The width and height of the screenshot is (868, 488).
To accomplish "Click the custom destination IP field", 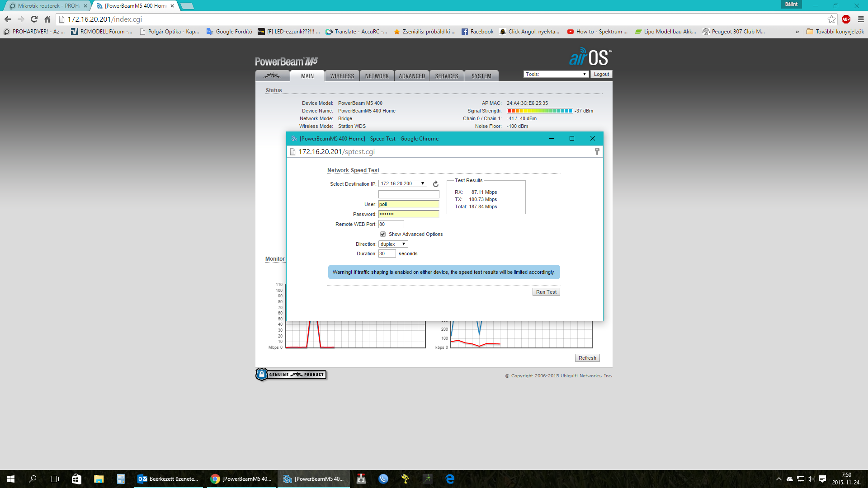I will point(409,194).
